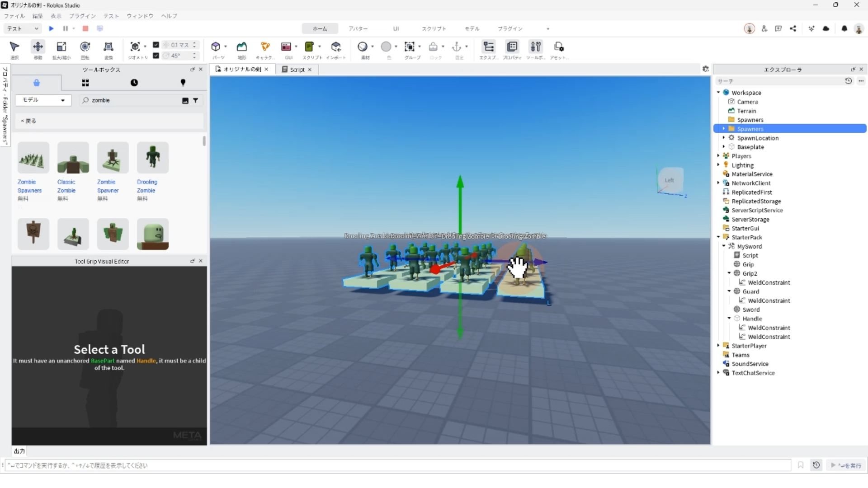Select the Scale tool

(x=61, y=47)
